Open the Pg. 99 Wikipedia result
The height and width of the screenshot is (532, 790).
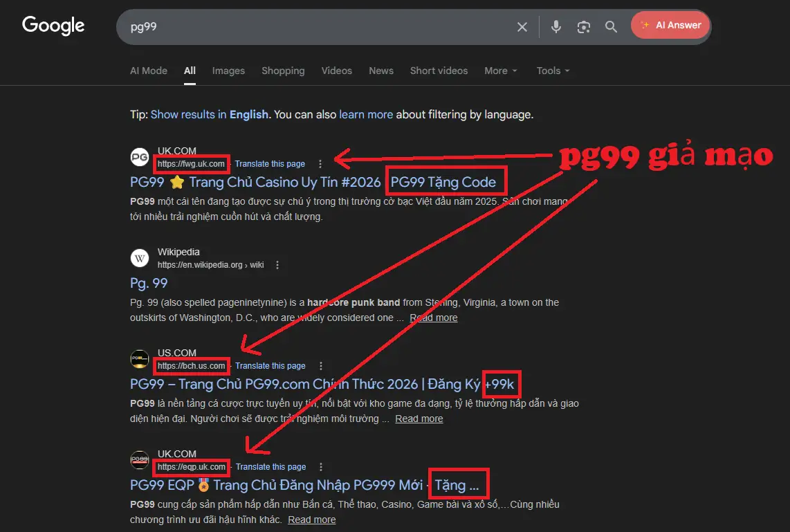(x=149, y=283)
